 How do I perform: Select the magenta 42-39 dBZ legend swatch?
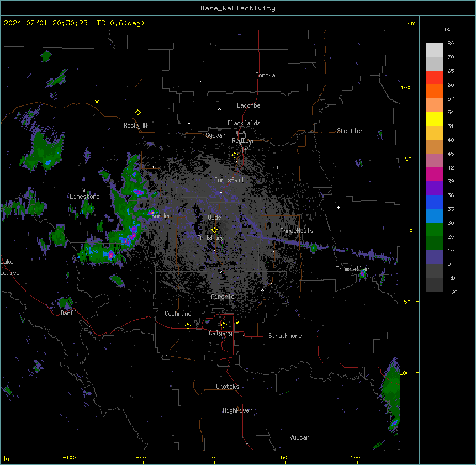click(x=434, y=174)
